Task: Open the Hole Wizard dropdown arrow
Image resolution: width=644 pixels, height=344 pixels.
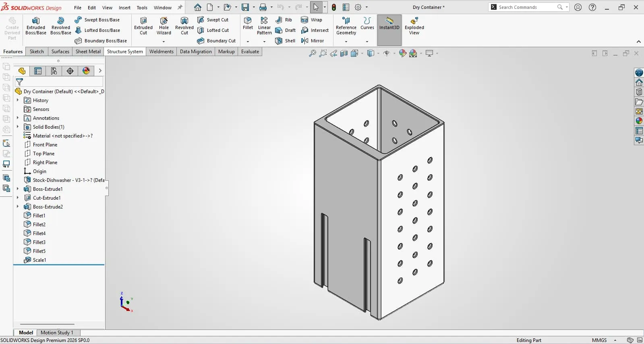Action: tap(164, 42)
